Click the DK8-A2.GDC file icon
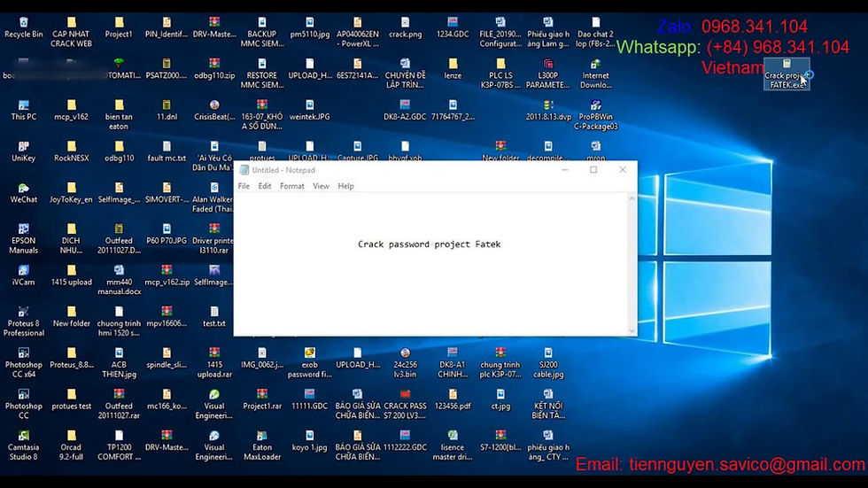The height and width of the screenshot is (488, 868). tap(406, 110)
